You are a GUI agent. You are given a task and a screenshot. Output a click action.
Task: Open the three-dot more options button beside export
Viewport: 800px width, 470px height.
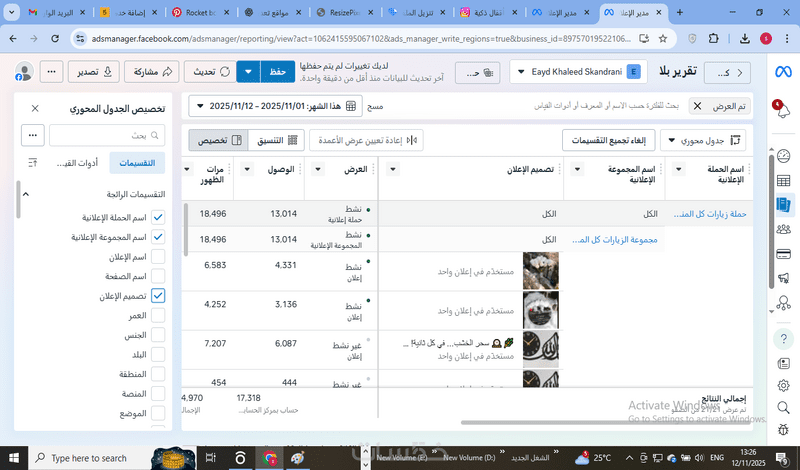tap(52, 72)
